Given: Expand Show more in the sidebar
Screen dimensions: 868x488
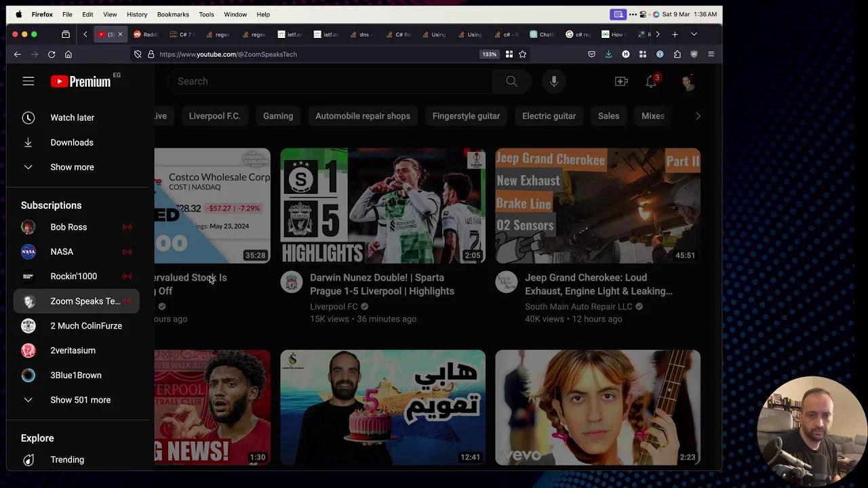Looking at the screenshot, I should coord(72,167).
